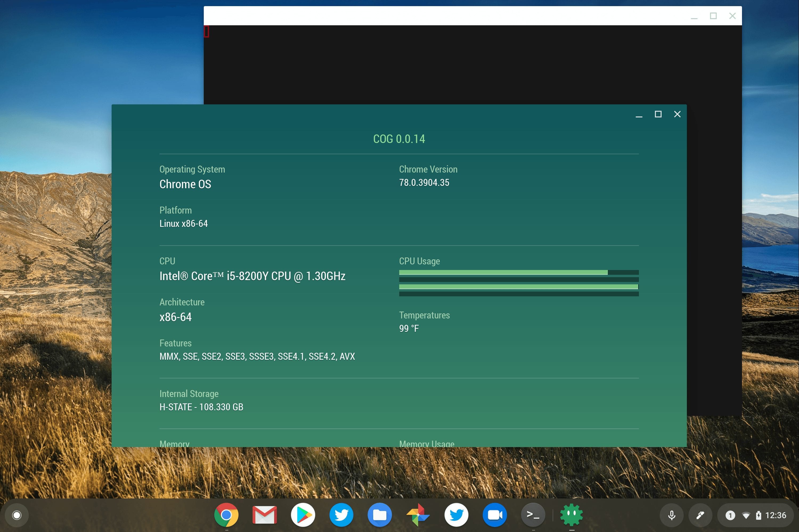Click the Linux x86-64 platform value
The width and height of the screenshot is (799, 532).
tap(184, 224)
